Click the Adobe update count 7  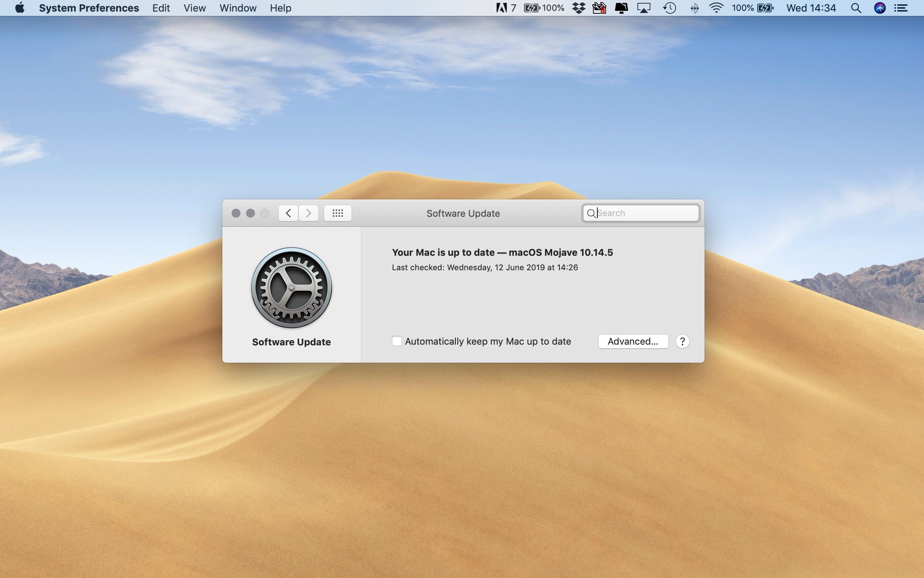(513, 8)
